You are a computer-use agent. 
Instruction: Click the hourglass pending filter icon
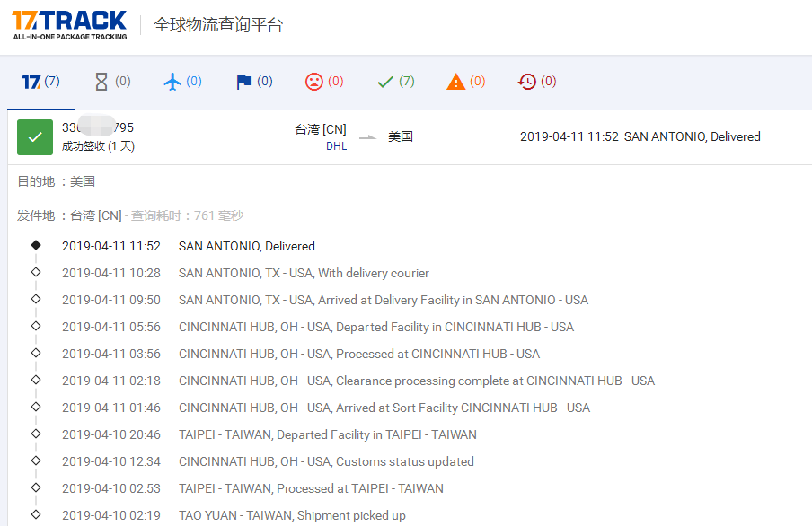tap(100, 81)
